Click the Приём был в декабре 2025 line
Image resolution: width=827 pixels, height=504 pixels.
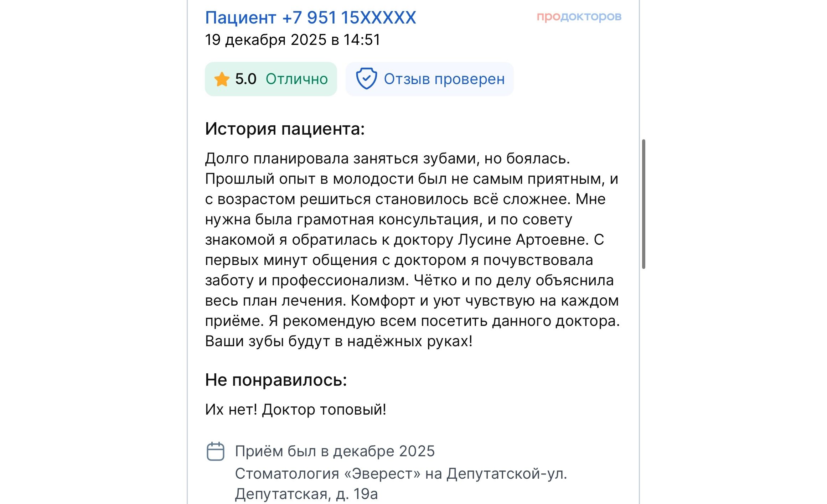click(335, 451)
